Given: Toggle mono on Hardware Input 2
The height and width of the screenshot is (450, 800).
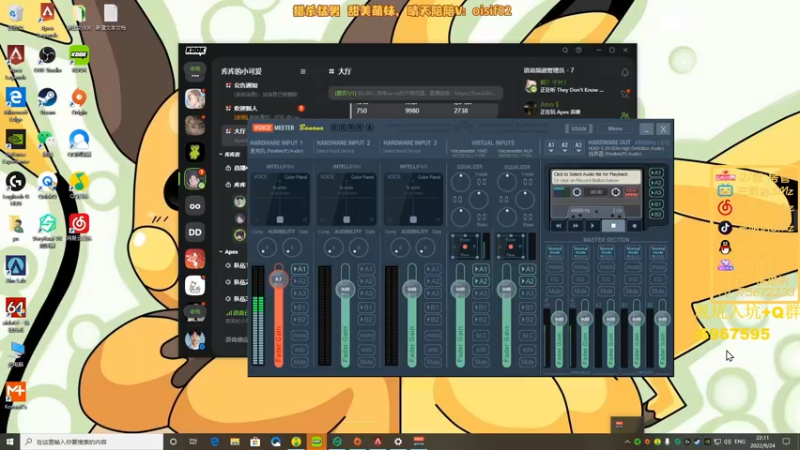Looking at the screenshot, I should (x=366, y=335).
